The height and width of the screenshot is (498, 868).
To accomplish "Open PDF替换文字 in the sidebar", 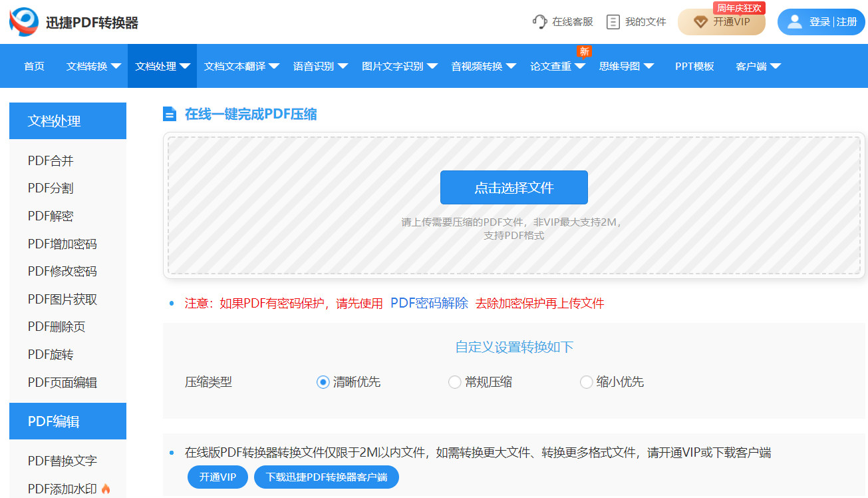I will point(63,461).
